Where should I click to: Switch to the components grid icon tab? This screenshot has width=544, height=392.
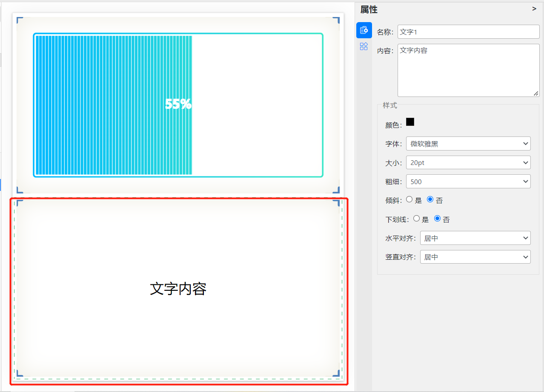[364, 47]
